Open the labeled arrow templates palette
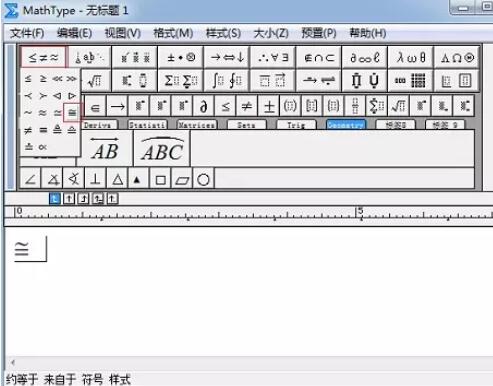493x386 pixels. pyautogui.click(x=319, y=80)
